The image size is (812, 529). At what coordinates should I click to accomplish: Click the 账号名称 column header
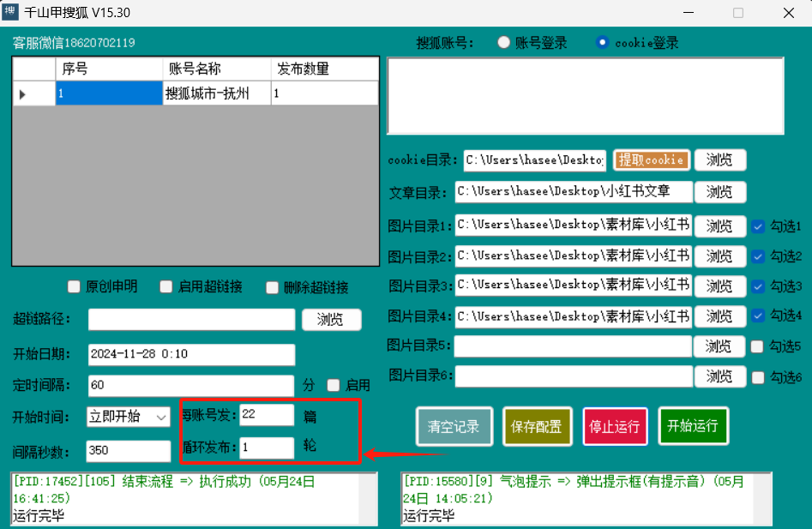click(x=216, y=69)
